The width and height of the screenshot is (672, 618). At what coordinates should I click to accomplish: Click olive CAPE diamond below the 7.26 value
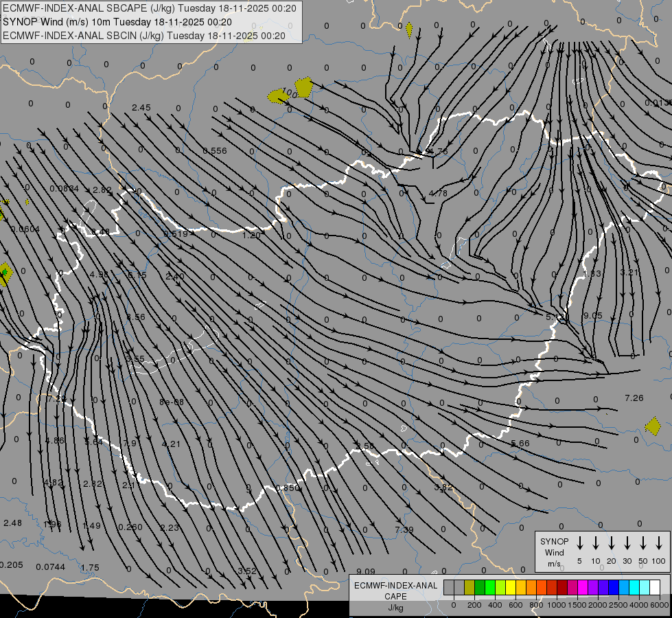tap(653, 427)
